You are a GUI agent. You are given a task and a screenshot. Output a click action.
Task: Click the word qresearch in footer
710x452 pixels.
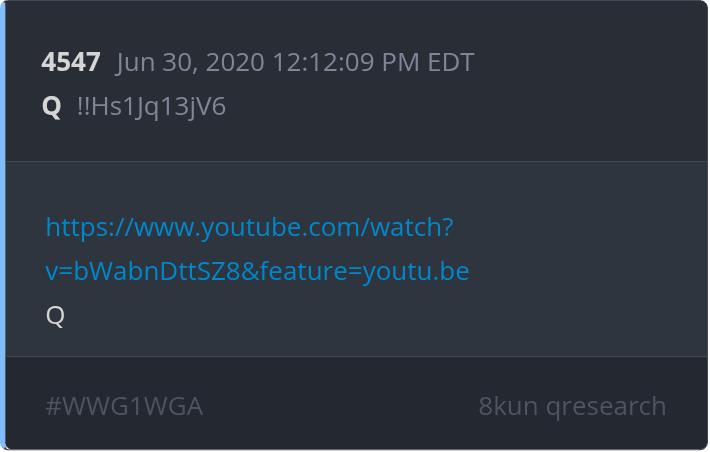click(606, 407)
